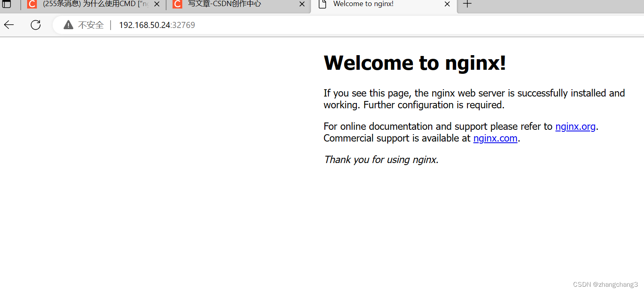Click the page icon on the Welcome to nginx tab
This screenshot has width=644, height=292.
322,4
